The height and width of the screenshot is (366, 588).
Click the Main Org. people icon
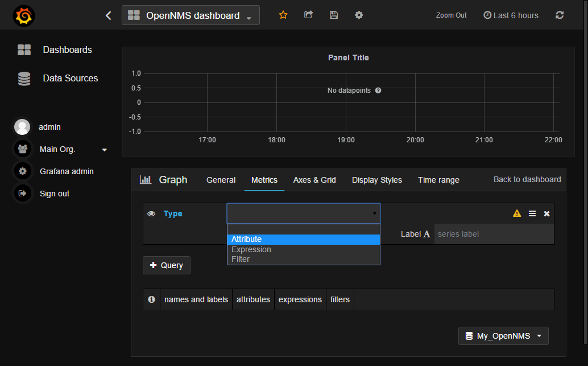click(x=23, y=149)
